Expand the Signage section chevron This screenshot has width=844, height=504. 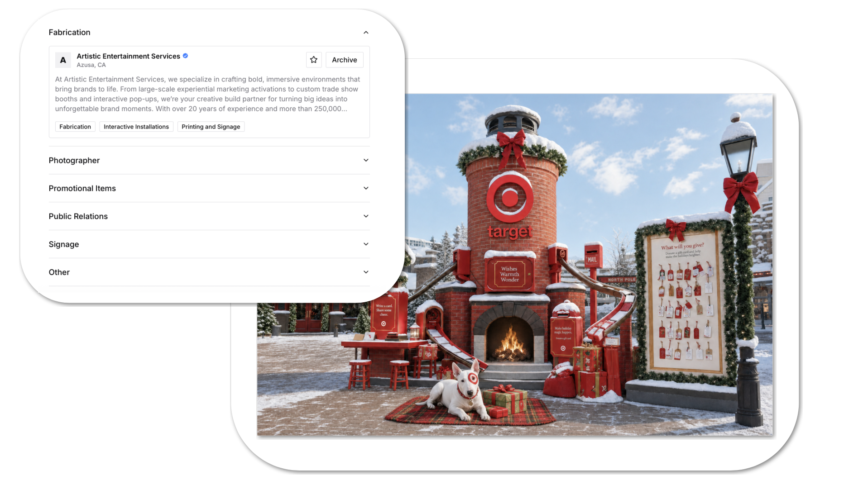coord(366,244)
